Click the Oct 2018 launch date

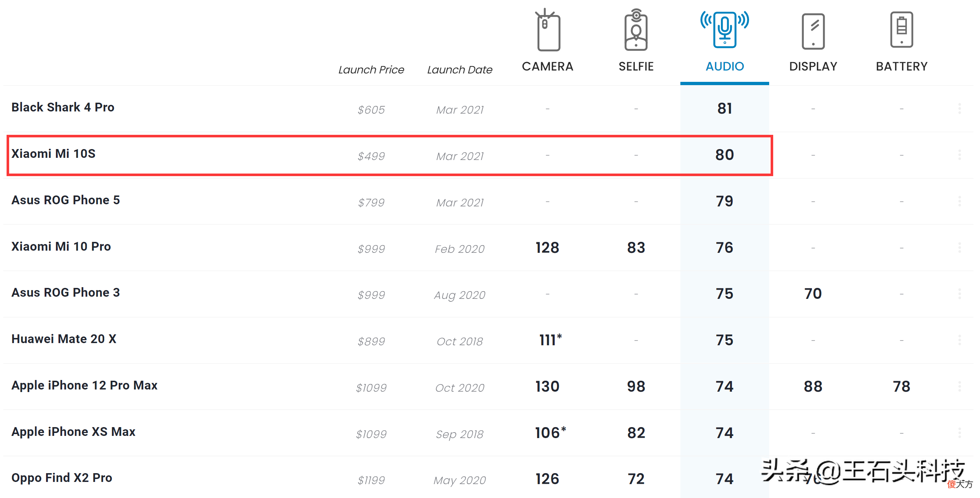pos(460,342)
